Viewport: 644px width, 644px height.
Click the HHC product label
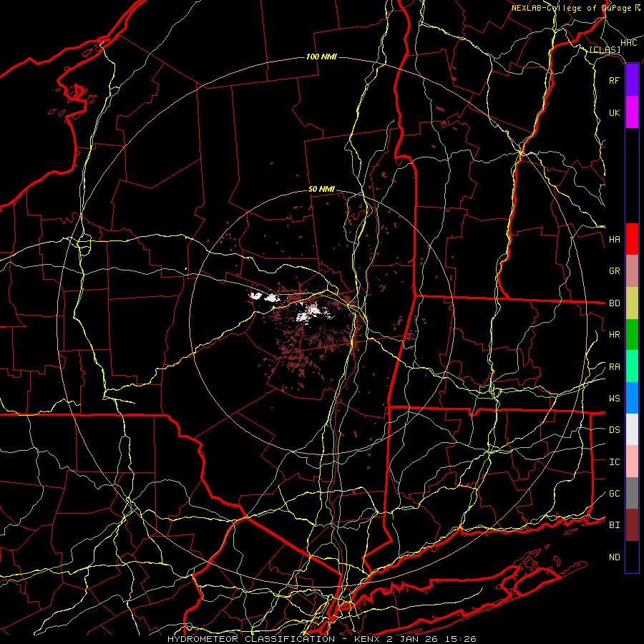[x=629, y=43]
